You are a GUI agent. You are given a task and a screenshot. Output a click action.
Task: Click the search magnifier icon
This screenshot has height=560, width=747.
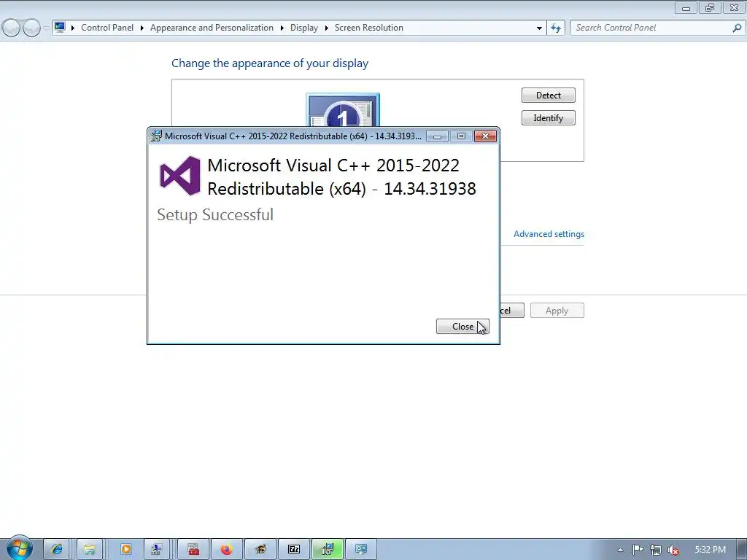tap(737, 28)
